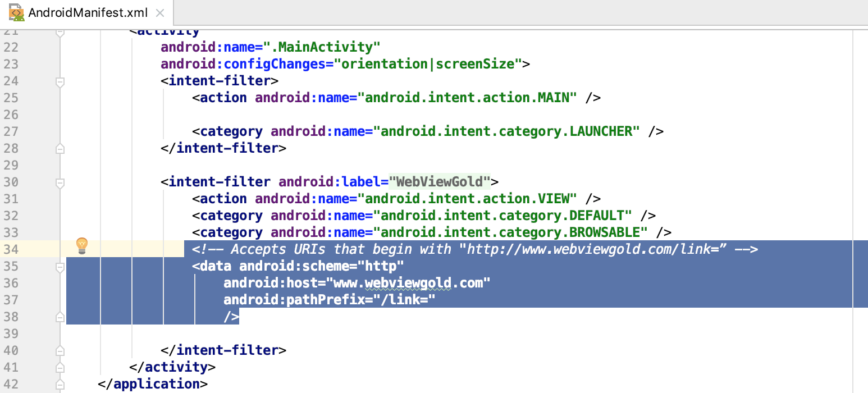Collapse the WebViewGold intent-filter fold at line 30
This screenshot has height=393, width=868.
60,182
